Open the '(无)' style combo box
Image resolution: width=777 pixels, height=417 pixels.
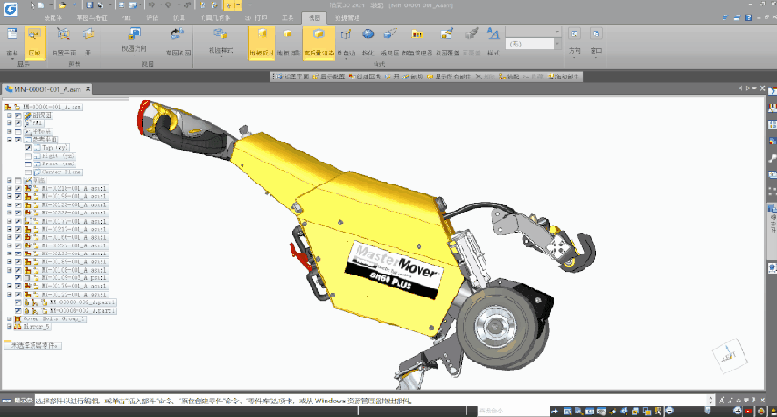point(530,44)
